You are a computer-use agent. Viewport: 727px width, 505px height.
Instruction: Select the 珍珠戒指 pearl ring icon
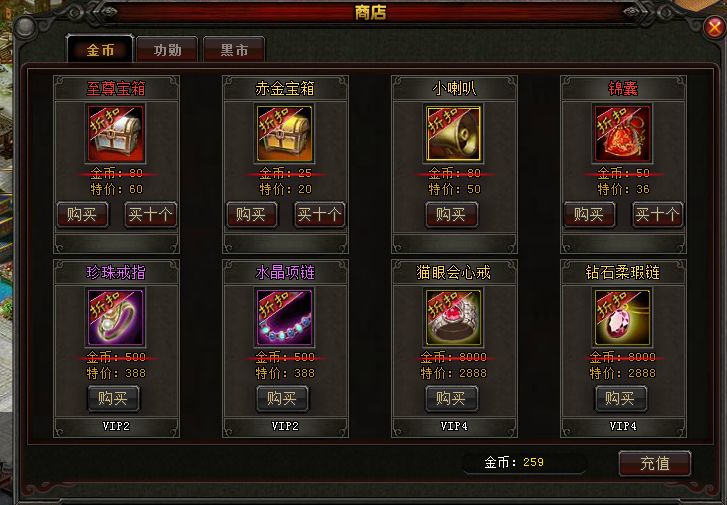pyautogui.click(x=115, y=317)
